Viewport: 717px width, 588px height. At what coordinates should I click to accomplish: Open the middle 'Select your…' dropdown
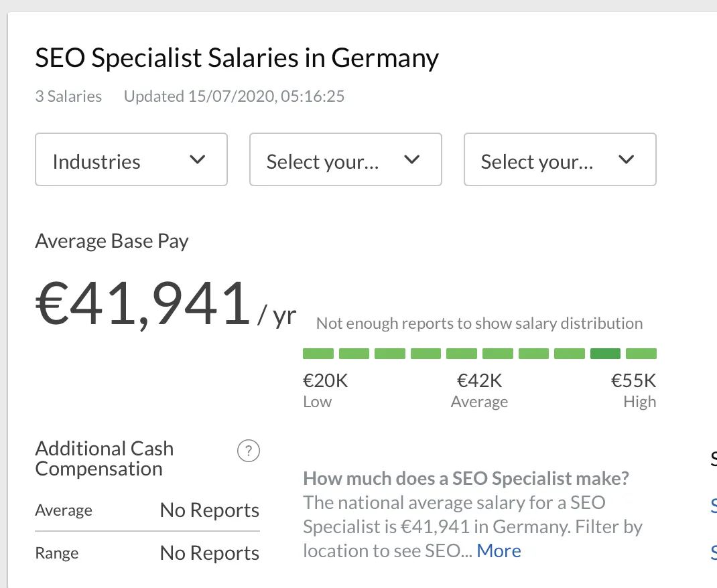click(x=346, y=159)
